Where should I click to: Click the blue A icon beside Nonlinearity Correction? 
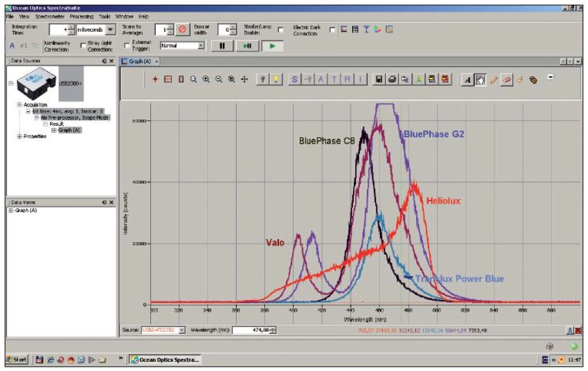click(x=13, y=45)
